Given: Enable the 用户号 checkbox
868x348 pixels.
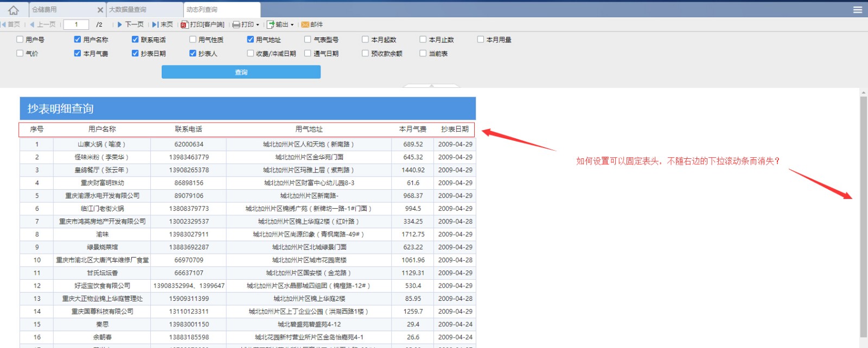Looking at the screenshot, I should point(20,40).
